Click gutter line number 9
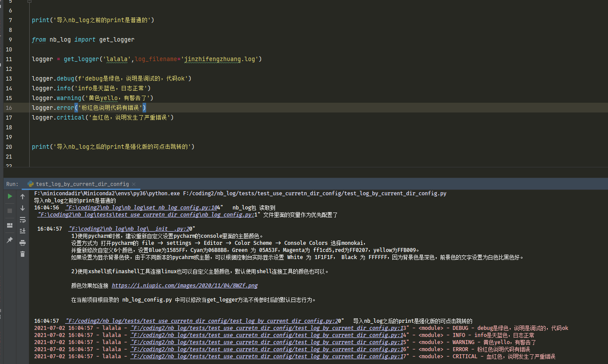608x364 pixels. (x=10, y=39)
